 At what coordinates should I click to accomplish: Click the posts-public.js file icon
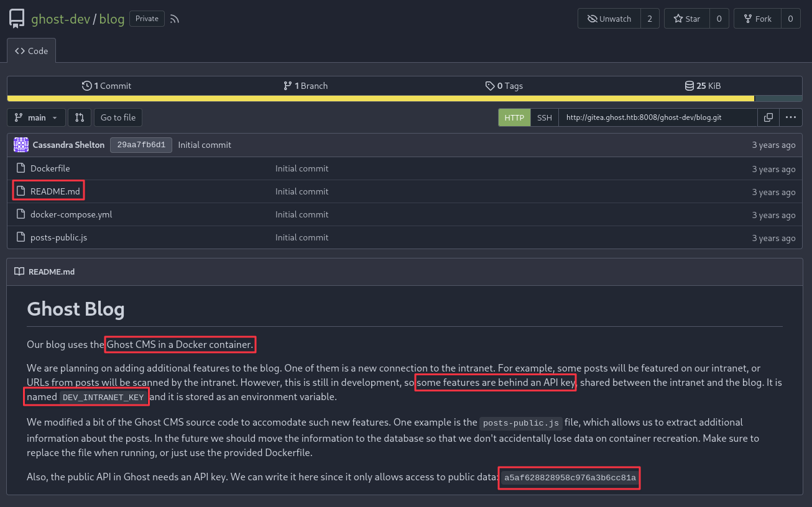[21, 237]
